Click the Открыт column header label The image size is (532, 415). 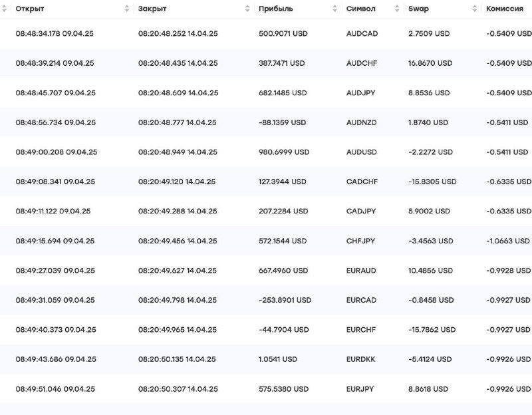[30, 9]
